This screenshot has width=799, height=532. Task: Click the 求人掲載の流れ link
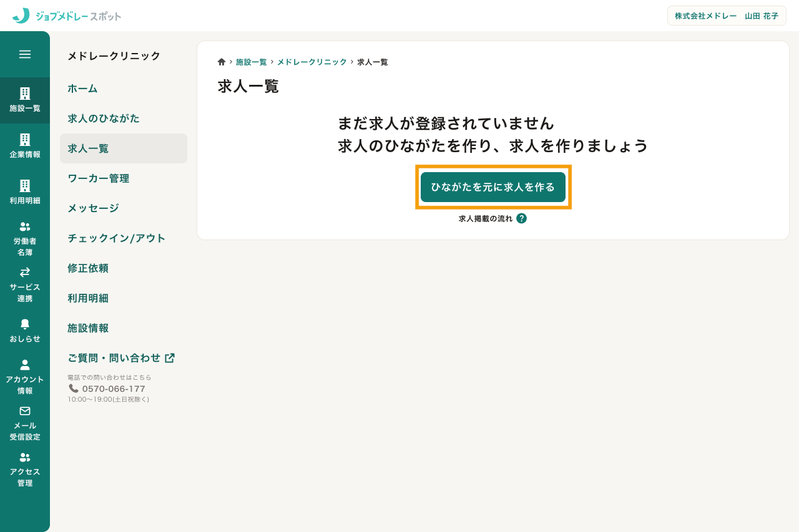(486, 219)
